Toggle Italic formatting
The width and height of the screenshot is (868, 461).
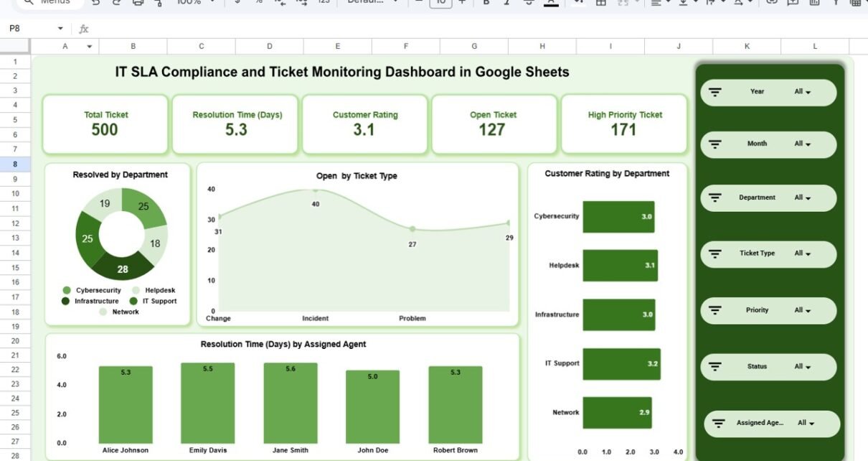coord(508,3)
